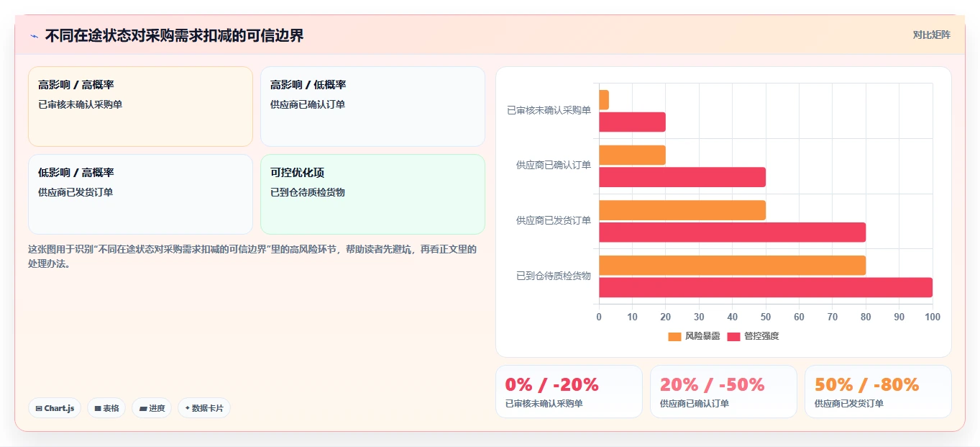Click the 数据卡片 tag chip

pos(204,408)
